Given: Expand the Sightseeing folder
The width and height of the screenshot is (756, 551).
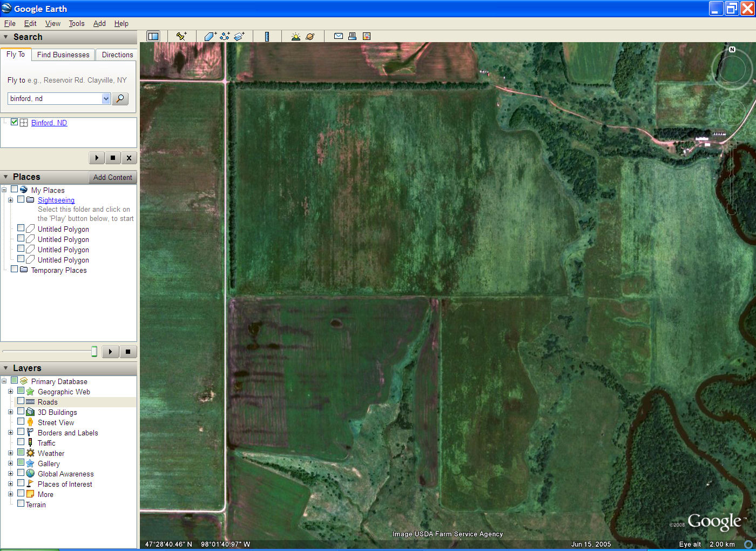Looking at the screenshot, I should click(x=10, y=200).
